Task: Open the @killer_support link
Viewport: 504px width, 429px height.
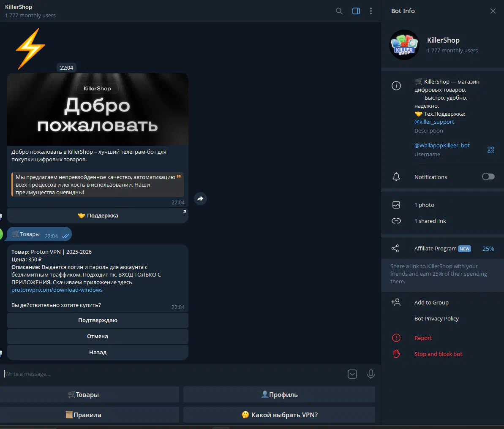Action: (x=434, y=122)
